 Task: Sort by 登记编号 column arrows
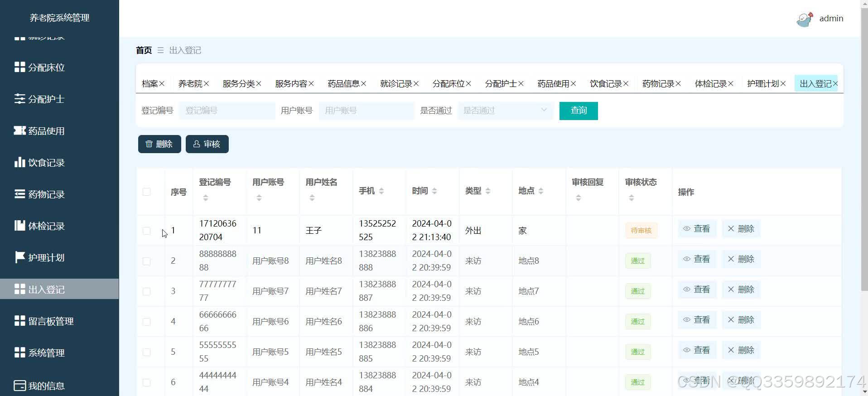(206, 198)
